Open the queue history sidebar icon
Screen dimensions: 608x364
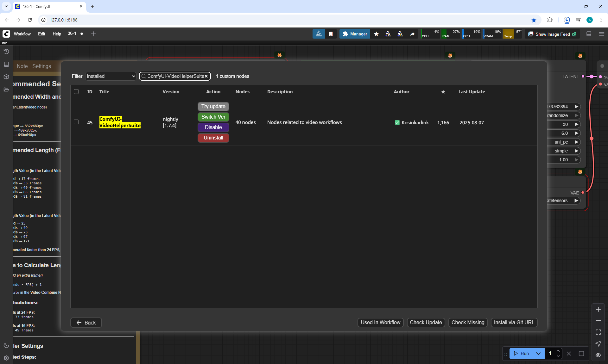pyautogui.click(x=6, y=52)
